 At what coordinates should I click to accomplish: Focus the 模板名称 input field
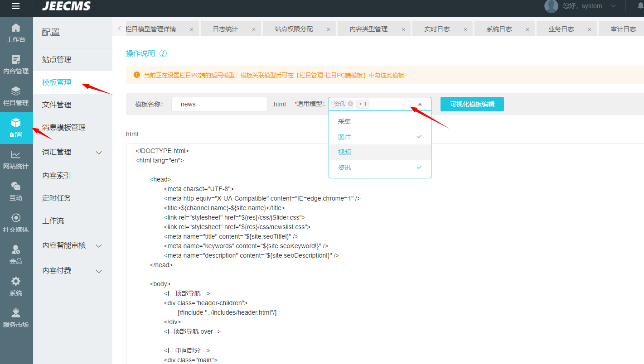(x=219, y=104)
